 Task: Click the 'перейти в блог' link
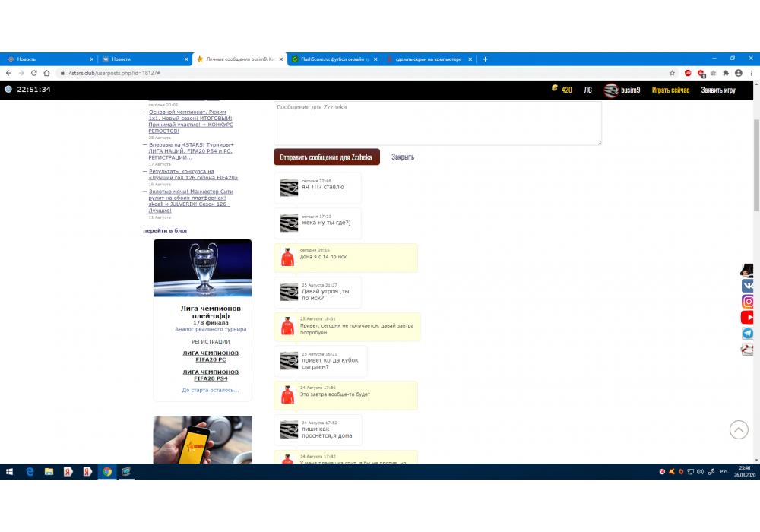coord(165,230)
